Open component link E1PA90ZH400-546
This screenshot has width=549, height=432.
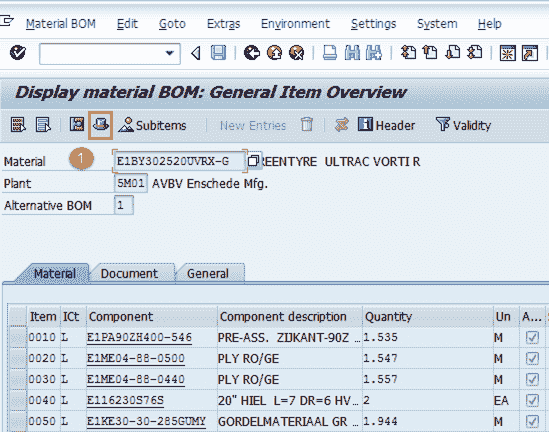(x=139, y=337)
